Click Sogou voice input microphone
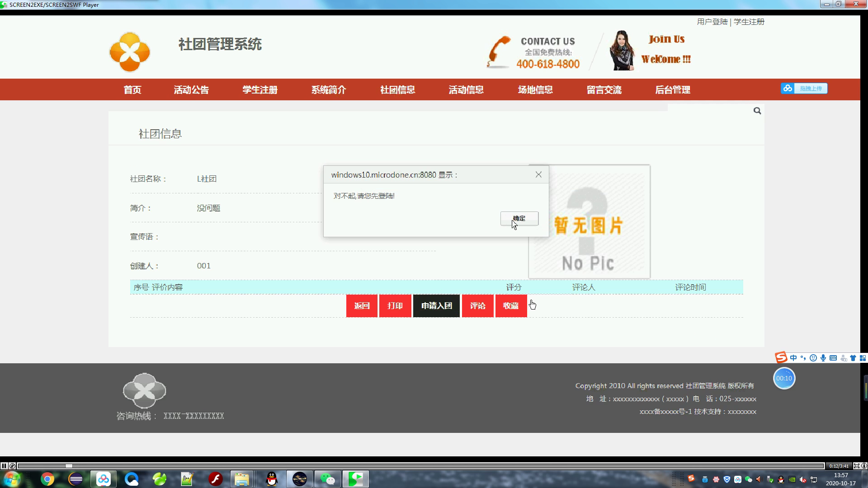Screen dimensions: 868x488 click(x=823, y=358)
